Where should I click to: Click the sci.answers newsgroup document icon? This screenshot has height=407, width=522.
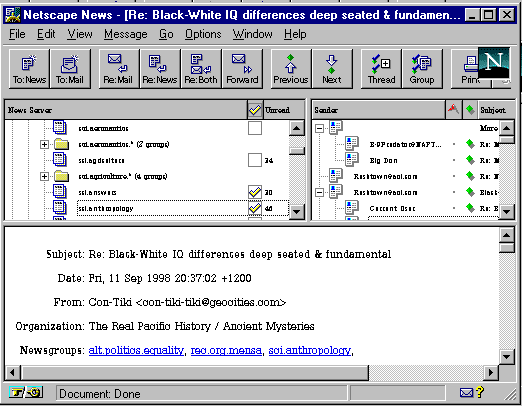(x=60, y=191)
